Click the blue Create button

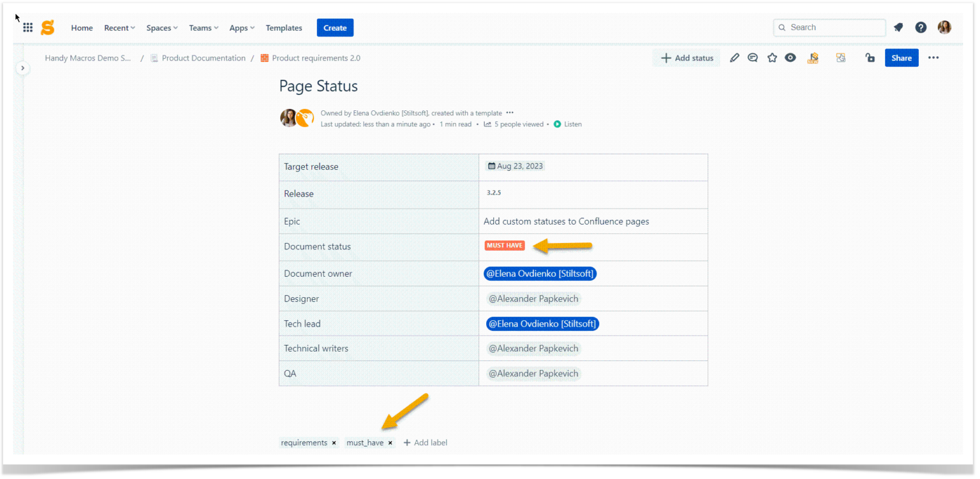point(335,27)
